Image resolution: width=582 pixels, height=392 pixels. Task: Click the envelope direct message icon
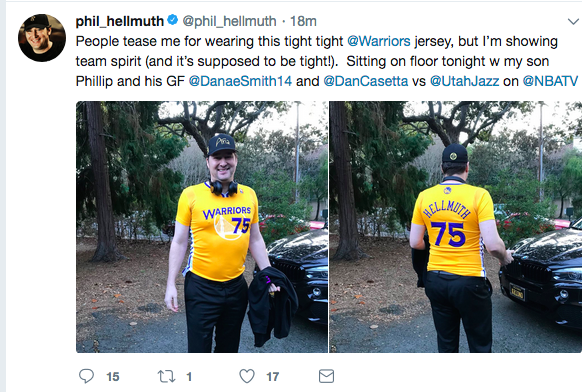327,376
